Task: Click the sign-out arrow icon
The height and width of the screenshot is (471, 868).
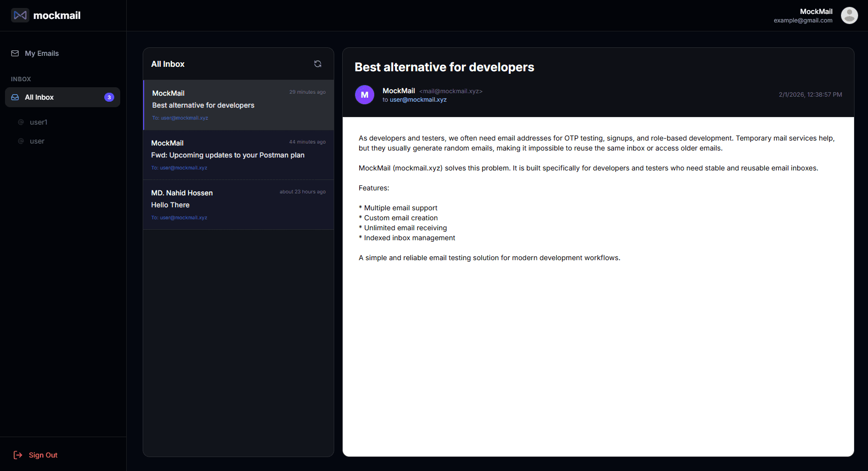Action: pyautogui.click(x=18, y=455)
